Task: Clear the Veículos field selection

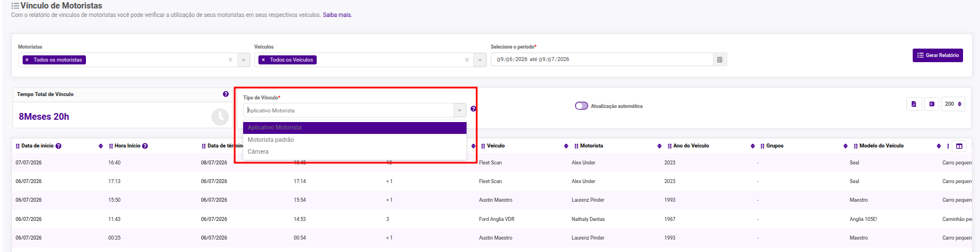Action: click(467, 60)
